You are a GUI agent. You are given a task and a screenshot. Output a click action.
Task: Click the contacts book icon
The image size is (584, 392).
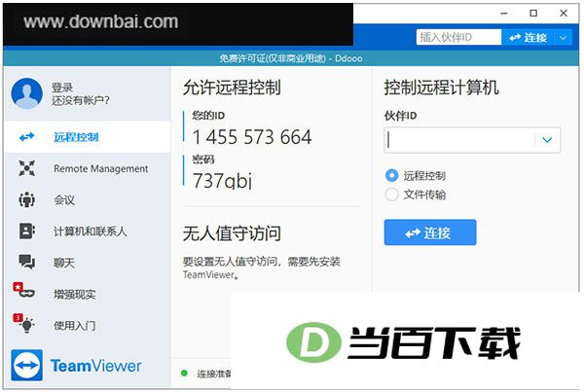click(x=27, y=231)
